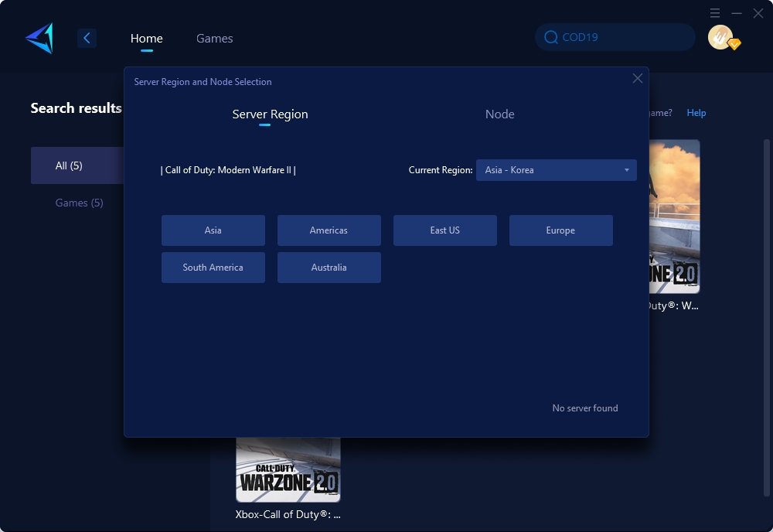Open the user profile avatar
This screenshot has width=773, height=532.
tap(720, 37)
